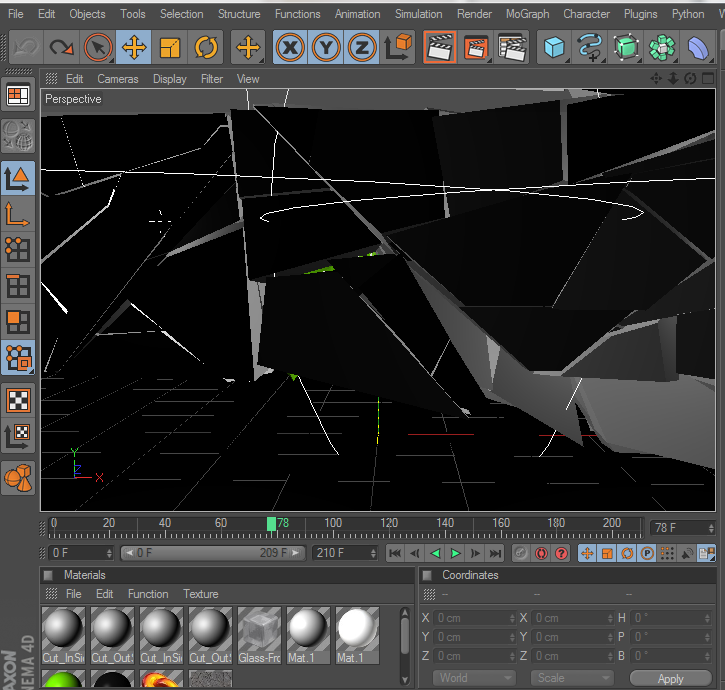Open the viewport Cameras menu
725x690 pixels.
pyautogui.click(x=117, y=79)
